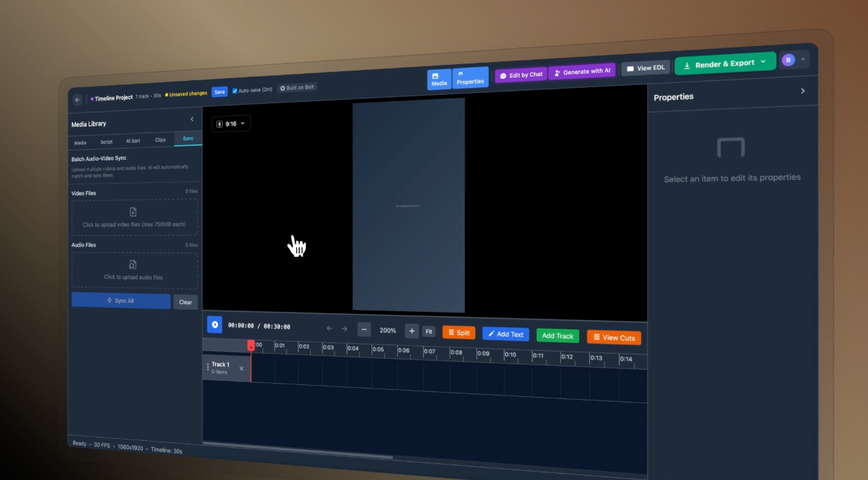
Task: Open the Built on Bolt badge
Action: [x=297, y=88]
